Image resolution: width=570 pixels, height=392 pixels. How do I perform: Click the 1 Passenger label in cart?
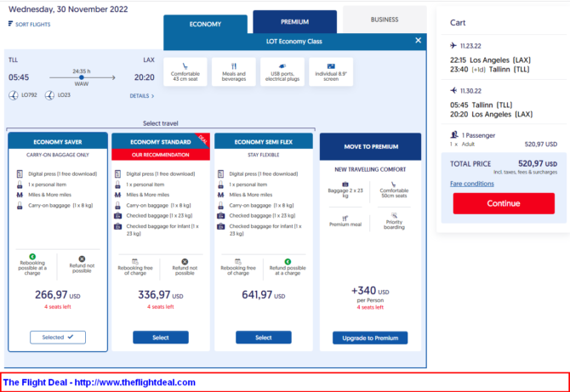coord(478,135)
